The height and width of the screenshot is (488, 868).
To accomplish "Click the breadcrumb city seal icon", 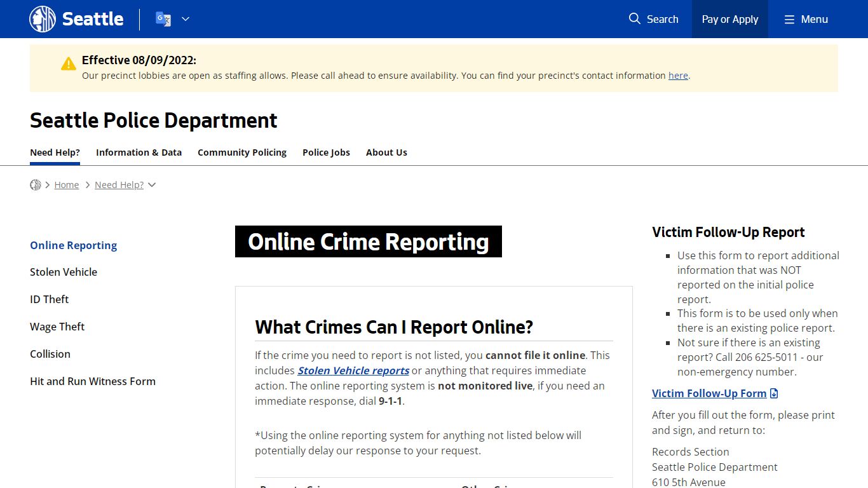I will pos(36,185).
